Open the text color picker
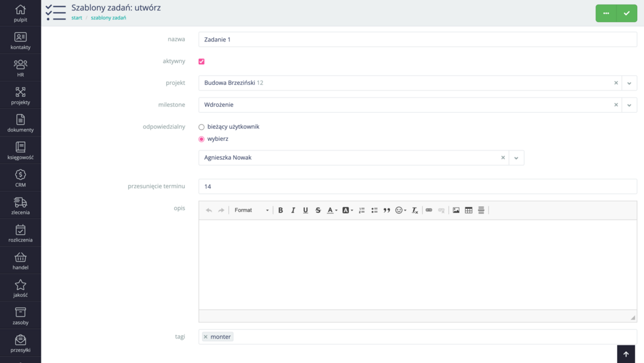This screenshot has width=644, height=363. pos(332,210)
